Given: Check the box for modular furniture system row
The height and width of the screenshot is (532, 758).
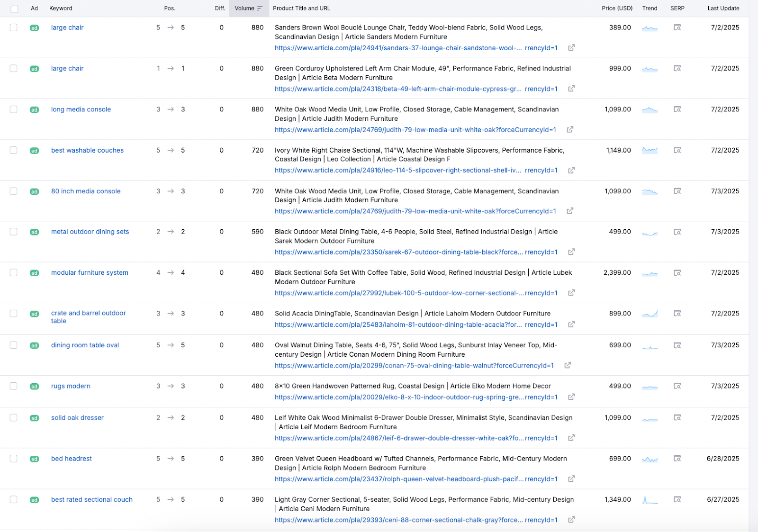Looking at the screenshot, I should (13, 272).
